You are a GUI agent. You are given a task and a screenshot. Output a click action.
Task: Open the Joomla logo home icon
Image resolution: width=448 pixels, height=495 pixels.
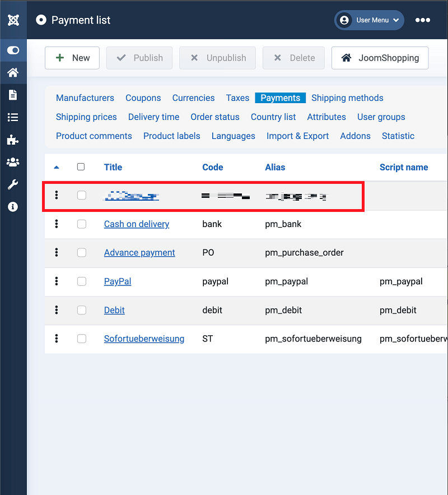point(13,20)
